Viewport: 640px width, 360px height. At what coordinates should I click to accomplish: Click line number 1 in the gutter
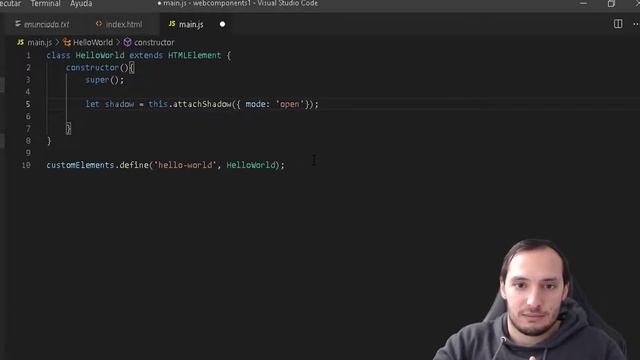(x=28, y=55)
